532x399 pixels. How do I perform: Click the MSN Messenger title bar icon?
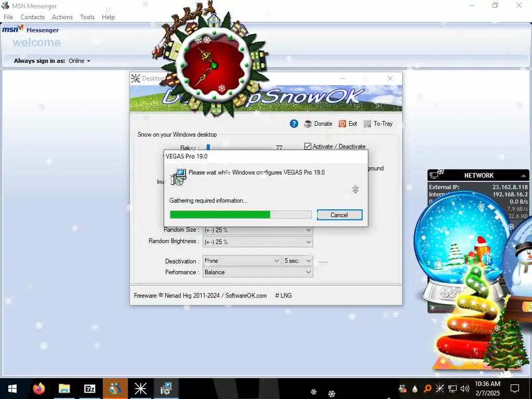click(x=5, y=6)
